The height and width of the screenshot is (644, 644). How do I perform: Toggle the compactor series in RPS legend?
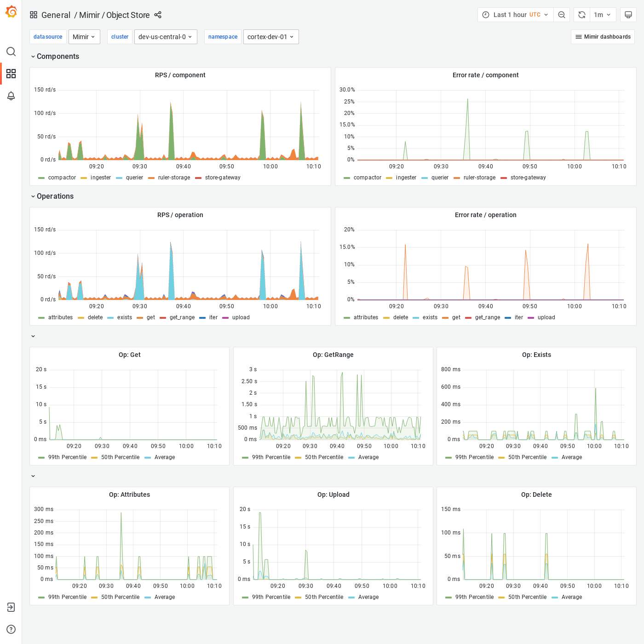[x=62, y=178]
